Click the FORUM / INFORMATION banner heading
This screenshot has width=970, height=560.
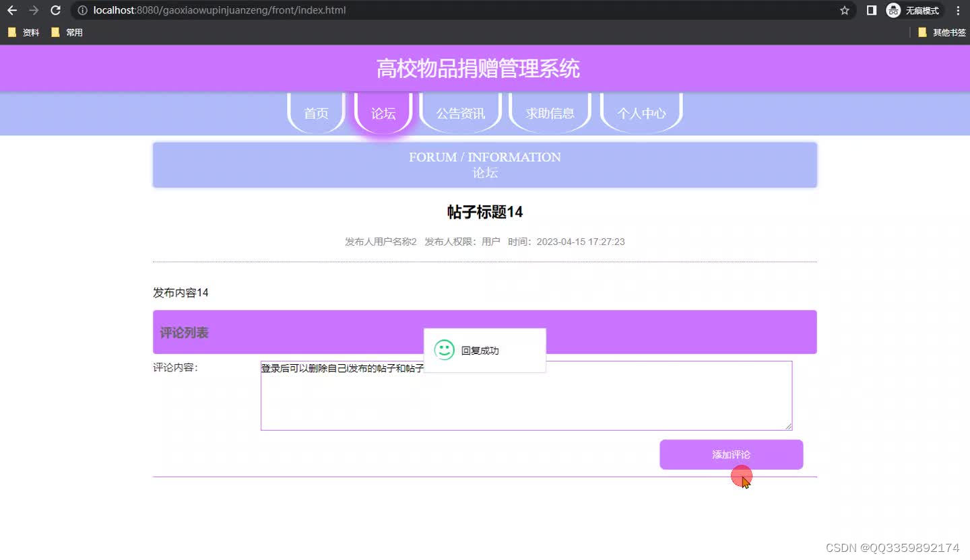click(484, 157)
